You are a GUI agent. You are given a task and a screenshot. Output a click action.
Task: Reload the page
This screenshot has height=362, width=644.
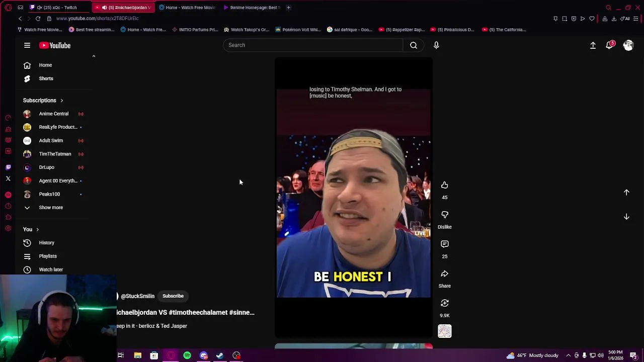(x=38, y=19)
